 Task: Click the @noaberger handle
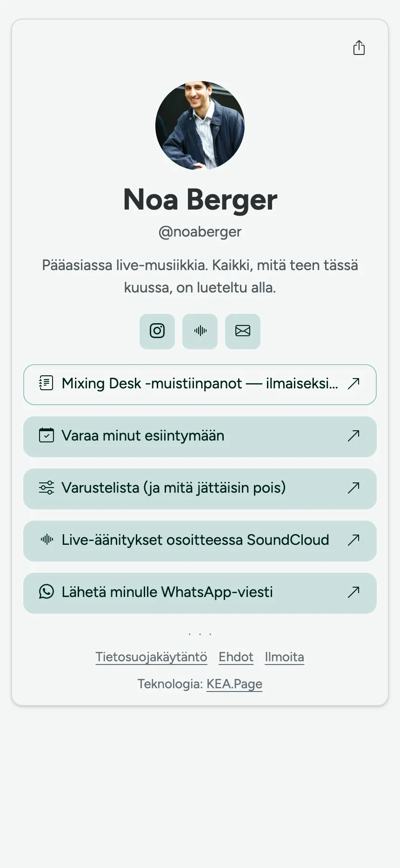click(x=200, y=232)
